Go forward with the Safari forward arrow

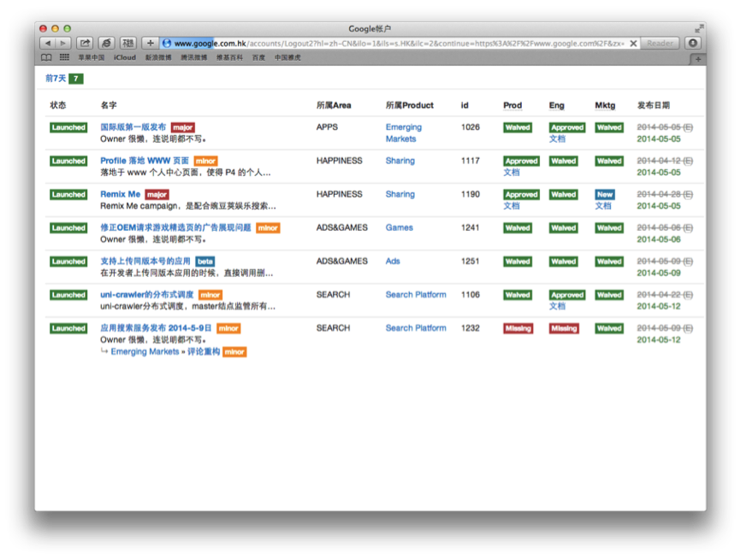coord(63,43)
